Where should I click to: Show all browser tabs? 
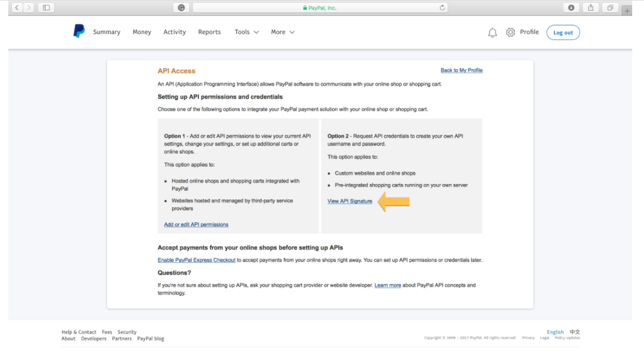coord(610,7)
